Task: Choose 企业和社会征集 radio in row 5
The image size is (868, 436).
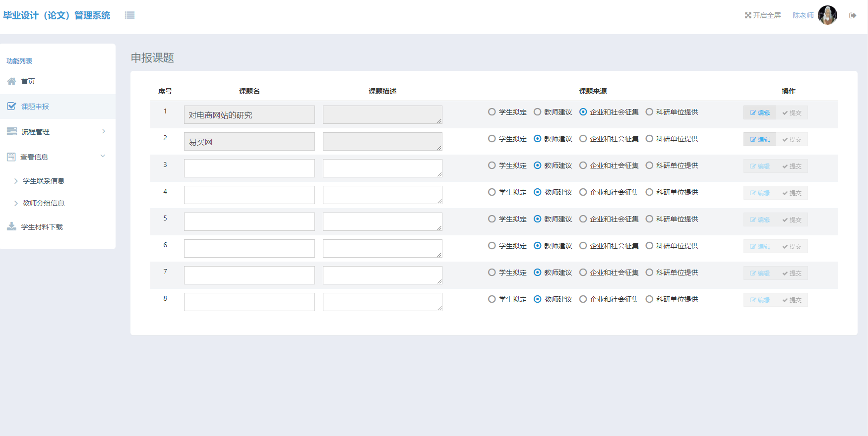Action: tap(583, 219)
